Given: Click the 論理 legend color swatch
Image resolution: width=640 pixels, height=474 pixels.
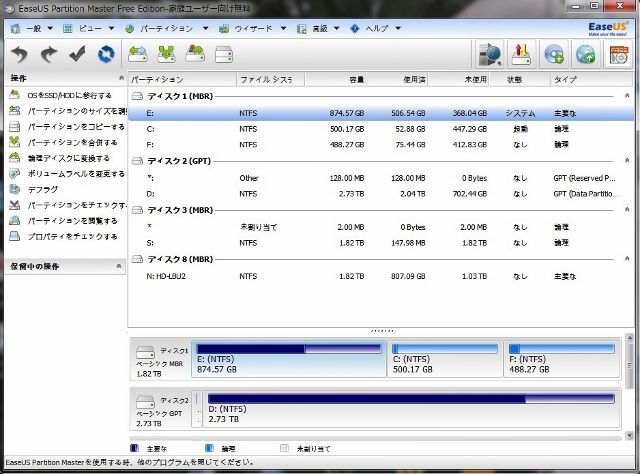Looking at the screenshot, I should coord(209,448).
